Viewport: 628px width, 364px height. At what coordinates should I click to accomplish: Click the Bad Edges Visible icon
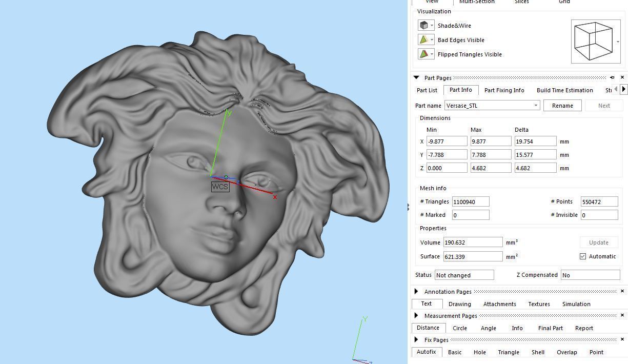423,39
